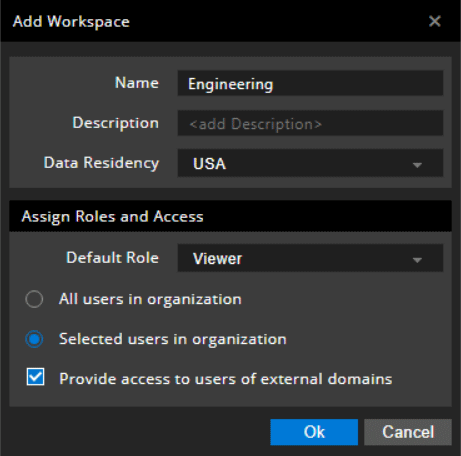The width and height of the screenshot is (461, 456).
Task: Click the Default Role label
Action: [x=112, y=258]
